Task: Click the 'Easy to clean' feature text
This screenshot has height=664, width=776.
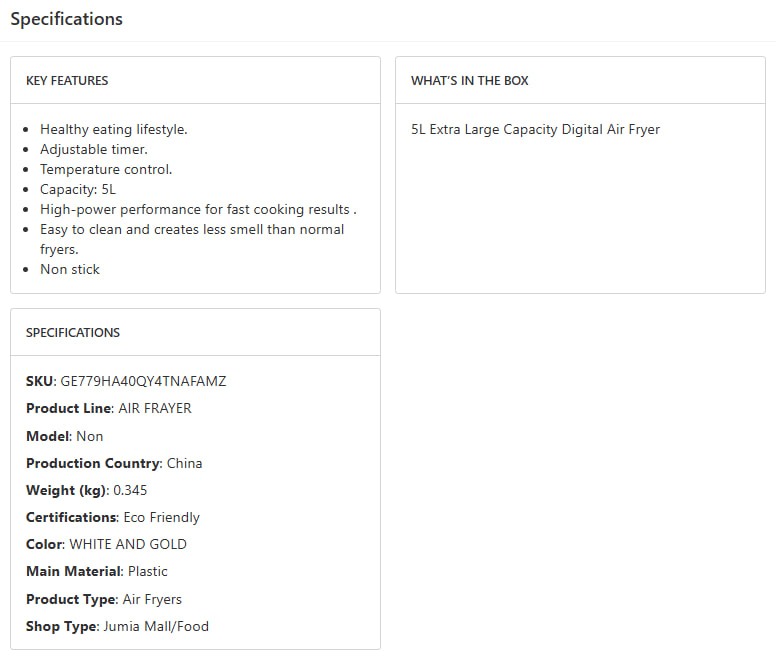Action: (x=191, y=229)
